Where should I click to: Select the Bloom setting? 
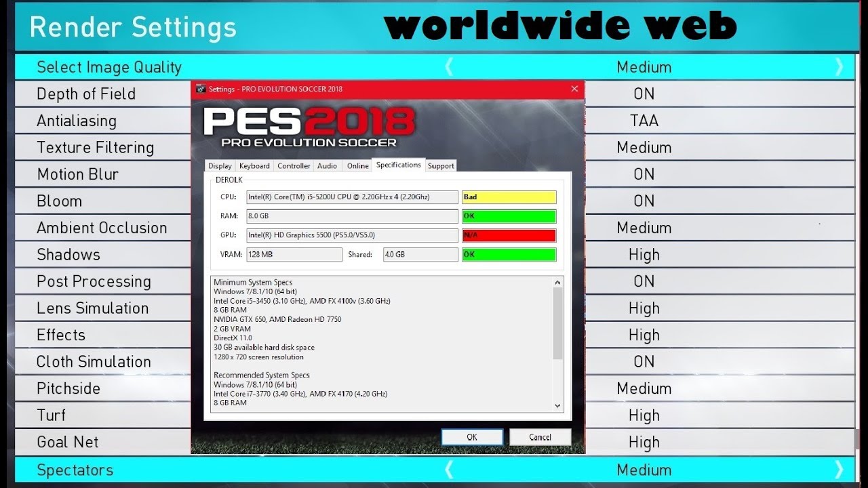coord(60,201)
